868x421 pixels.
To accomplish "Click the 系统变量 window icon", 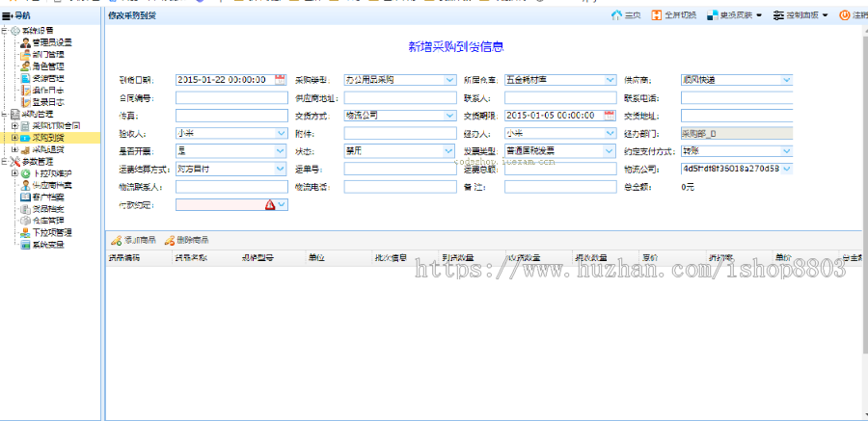I will (25, 245).
